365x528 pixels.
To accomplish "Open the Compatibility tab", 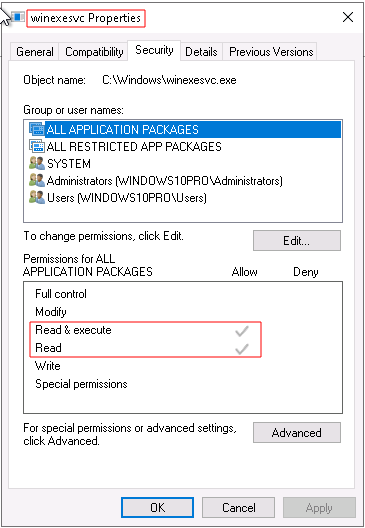I will click(94, 52).
